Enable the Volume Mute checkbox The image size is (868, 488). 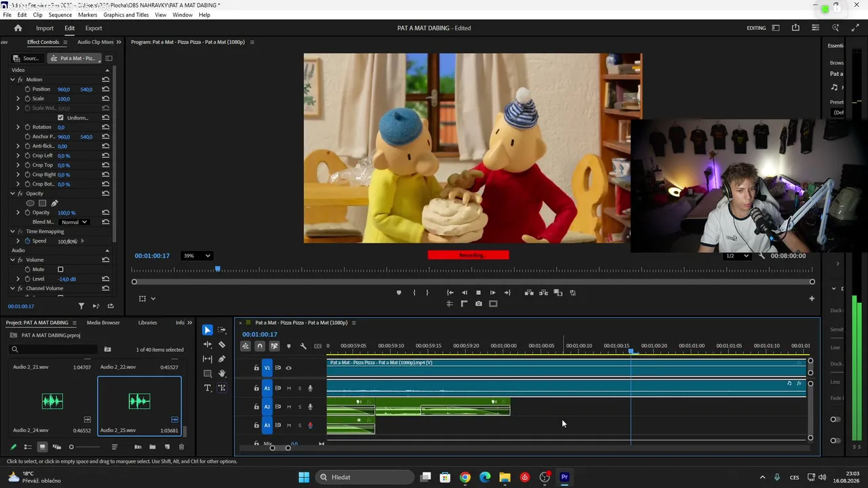coord(60,269)
